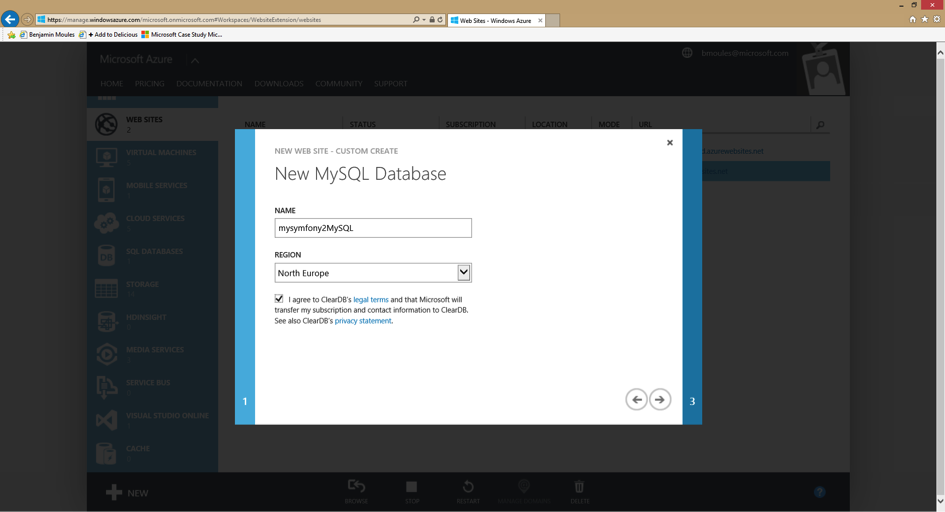Click the scroll up arrow on the page scrollbar
This screenshot has height=512, width=945.
coord(940,53)
